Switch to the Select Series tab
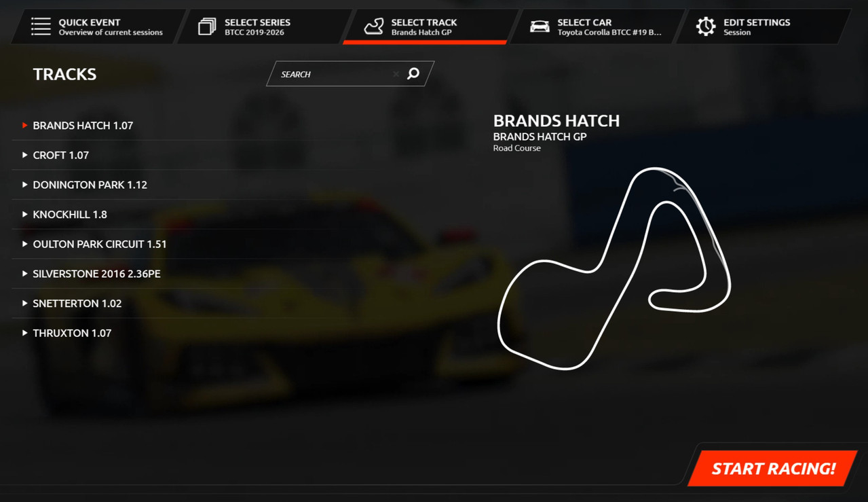Image resolution: width=868 pixels, height=502 pixels. (264, 26)
